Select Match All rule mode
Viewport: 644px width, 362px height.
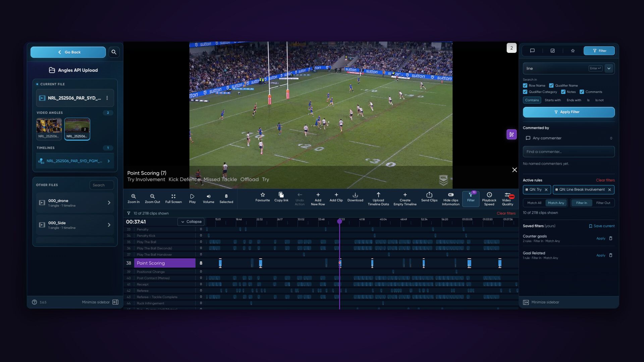[x=534, y=203]
